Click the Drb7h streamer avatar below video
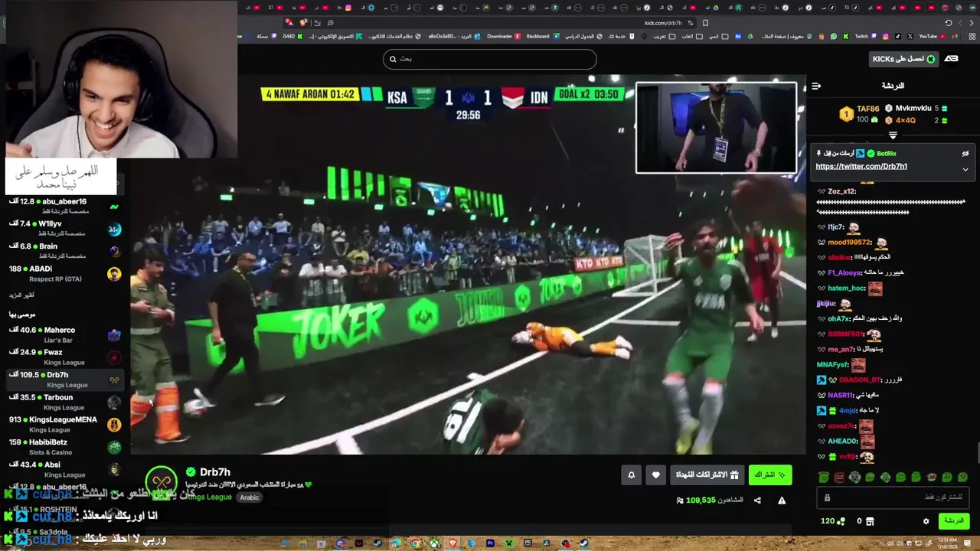The image size is (980, 551). (161, 482)
